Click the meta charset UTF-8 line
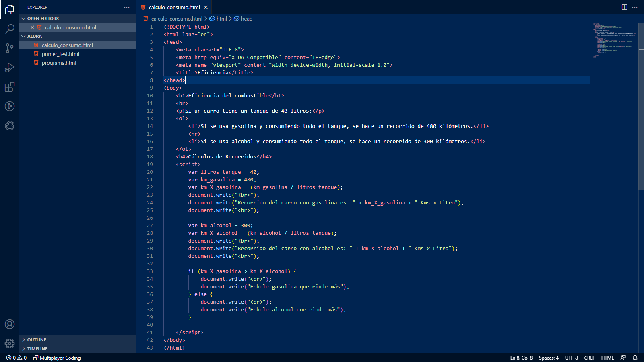The width and height of the screenshot is (644, 362). pyautogui.click(x=210, y=49)
